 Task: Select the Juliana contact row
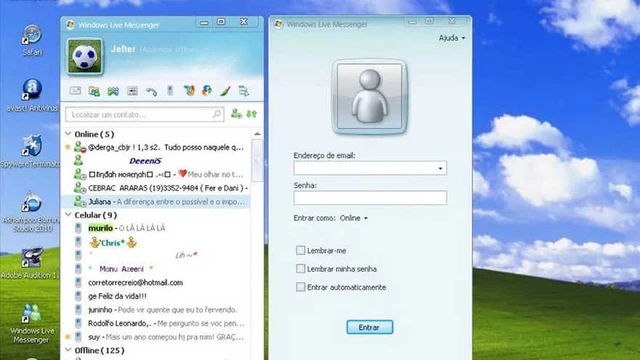tap(157, 201)
